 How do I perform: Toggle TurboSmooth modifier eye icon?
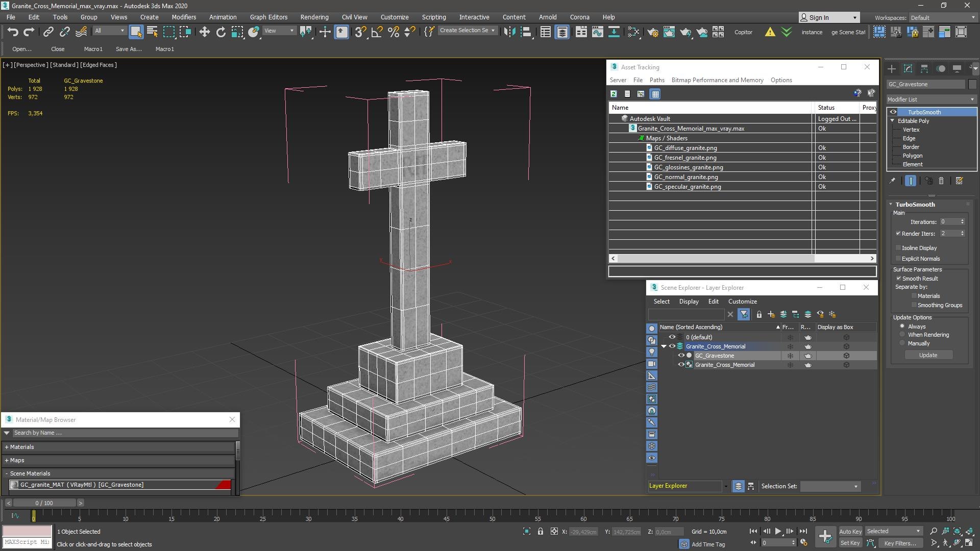click(893, 112)
